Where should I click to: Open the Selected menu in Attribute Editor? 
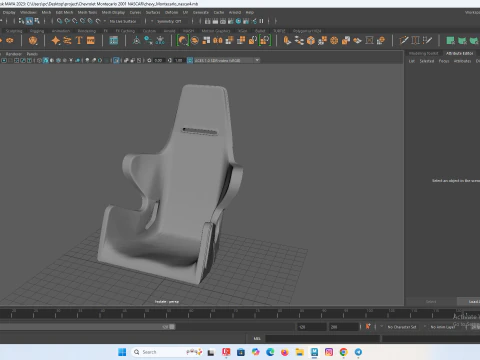[427, 61]
